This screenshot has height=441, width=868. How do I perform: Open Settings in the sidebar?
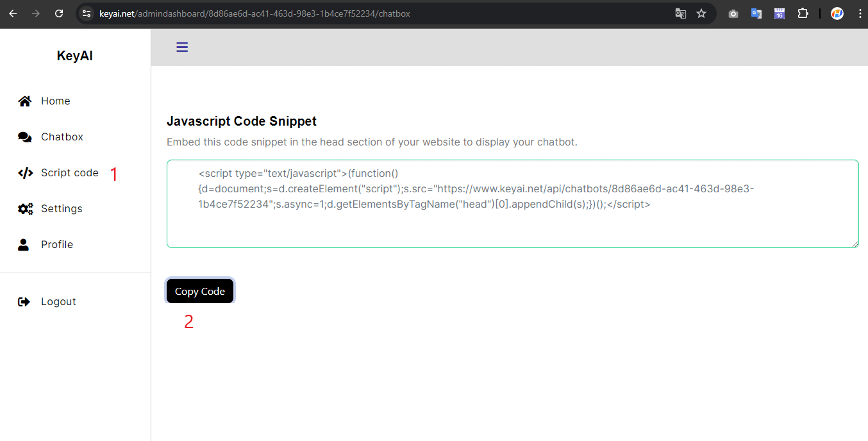pyautogui.click(x=62, y=209)
